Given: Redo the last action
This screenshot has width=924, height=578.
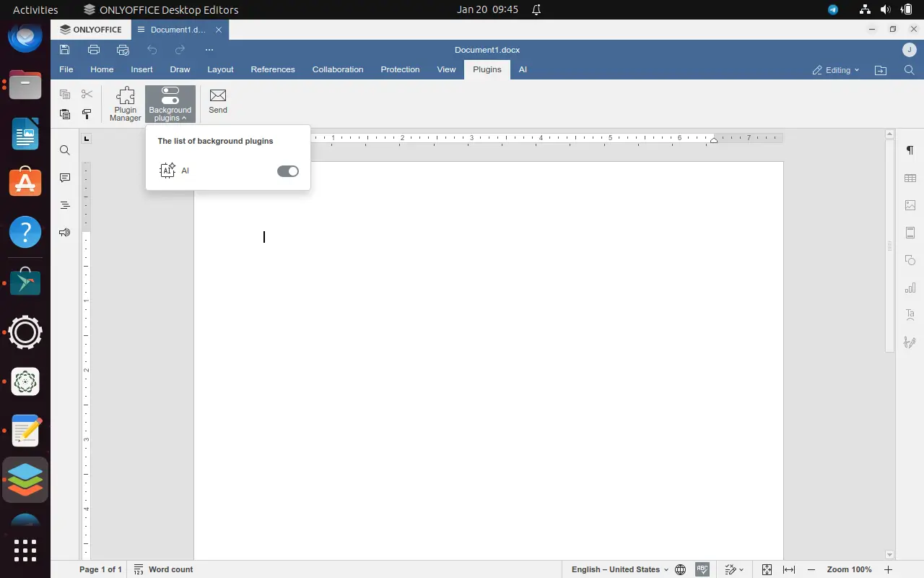Looking at the screenshot, I should tap(180, 50).
